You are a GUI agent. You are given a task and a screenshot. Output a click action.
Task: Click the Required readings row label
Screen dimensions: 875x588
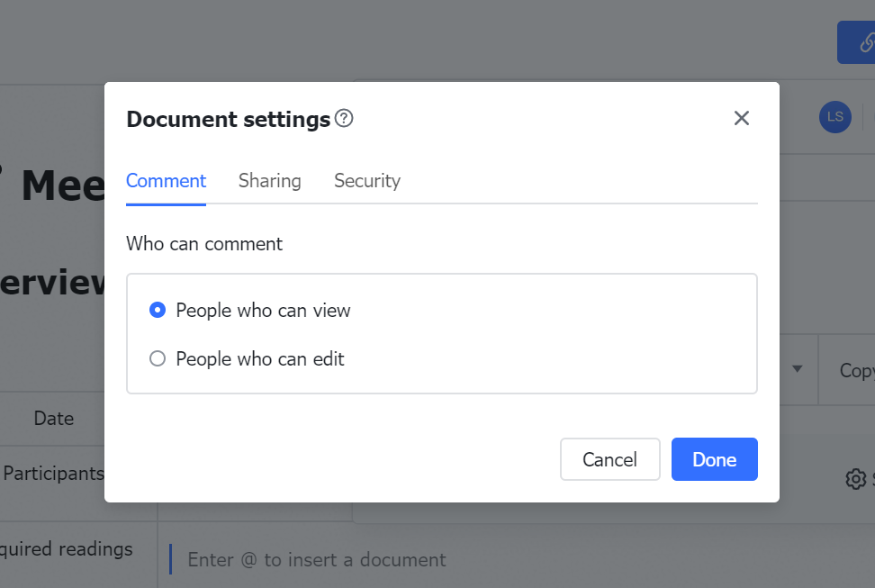tap(67, 549)
